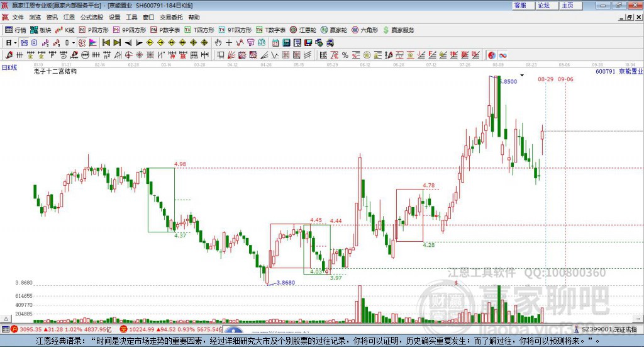644x347 pixels.
Task: Open the calculator icon
Action: coord(286,43)
